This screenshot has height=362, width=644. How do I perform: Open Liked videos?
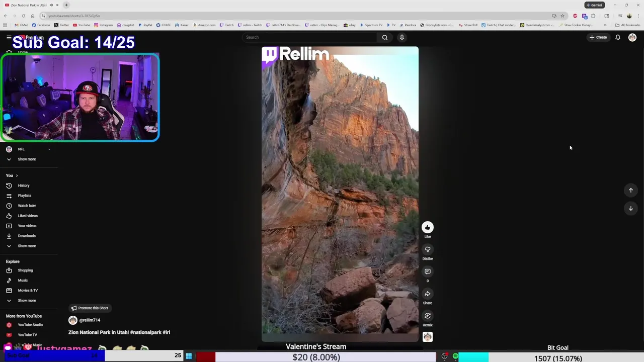pos(29,216)
